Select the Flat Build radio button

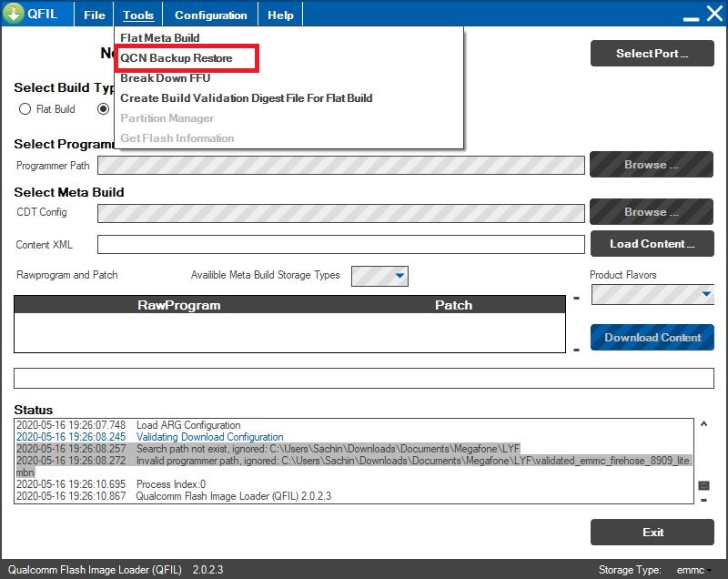tap(25, 109)
